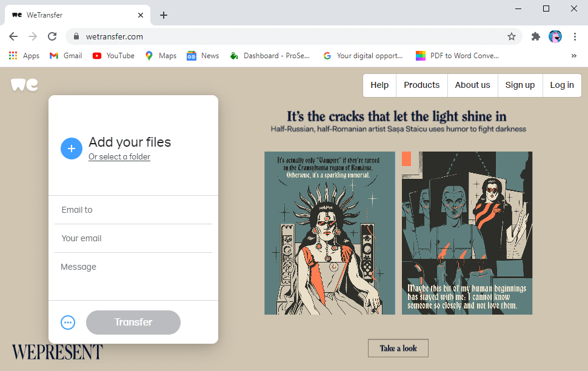Click the Chrome profile avatar

pyautogui.click(x=555, y=36)
